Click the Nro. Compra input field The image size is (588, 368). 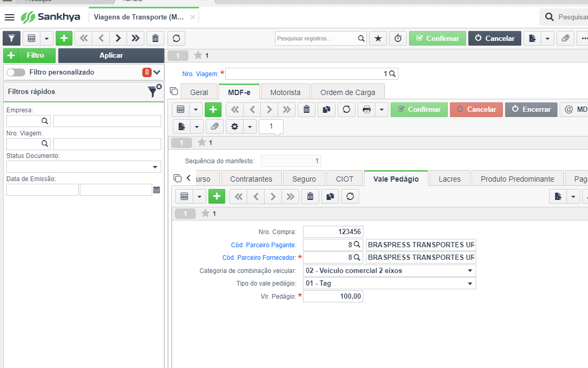click(333, 232)
